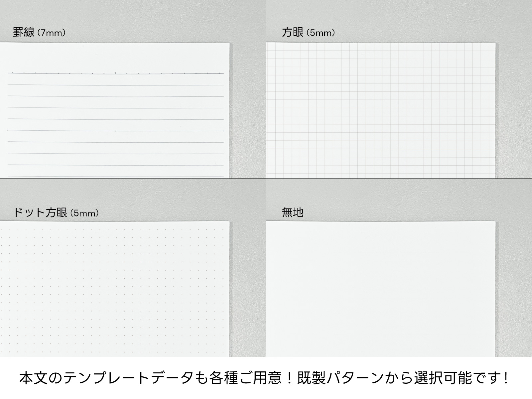Click the (5mm) note beside 方眼

pyautogui.click(x=320, y=33)
